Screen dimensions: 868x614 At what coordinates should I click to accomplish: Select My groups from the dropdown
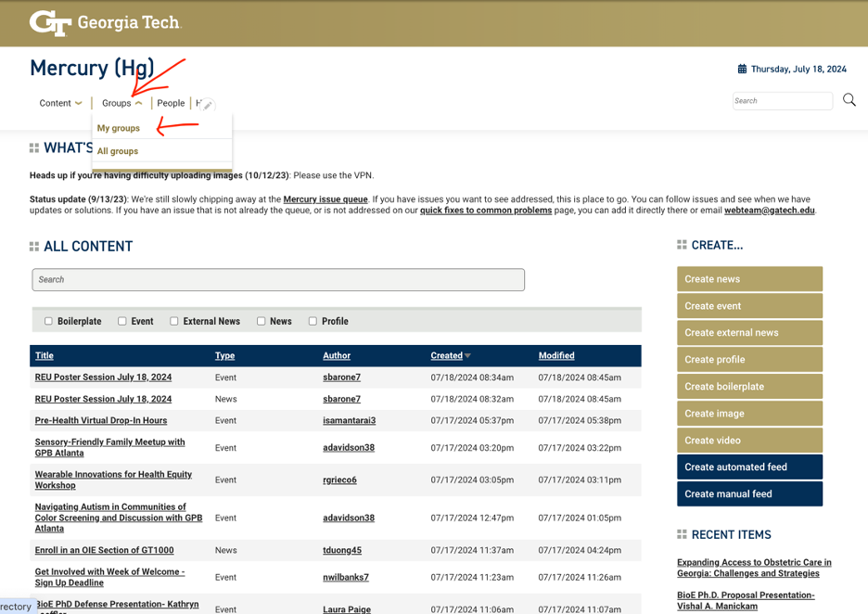pos(119,128)
